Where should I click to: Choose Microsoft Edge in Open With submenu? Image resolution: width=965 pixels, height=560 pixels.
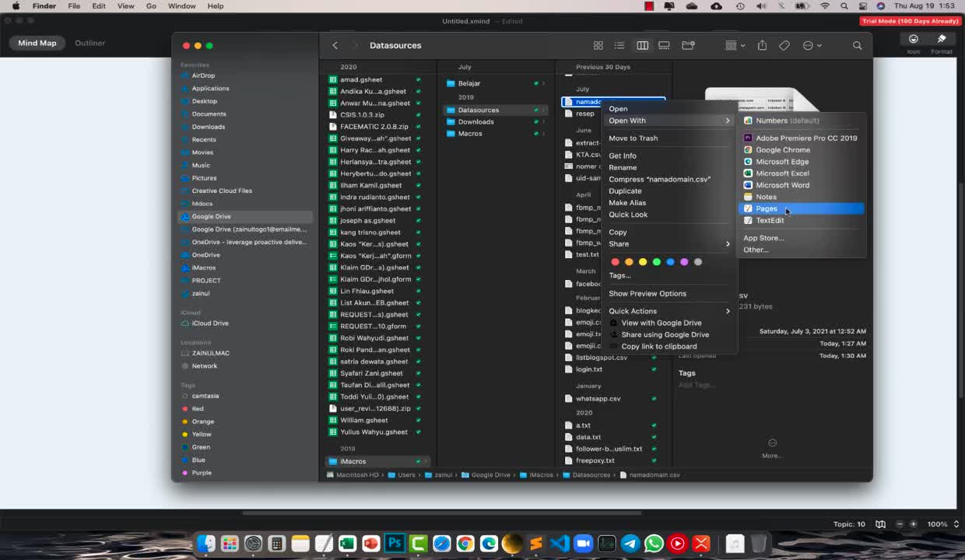click(x=801, y=162)
